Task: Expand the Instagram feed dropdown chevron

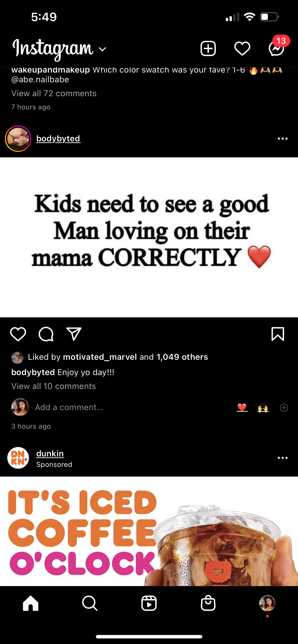Action: (102, 49)
